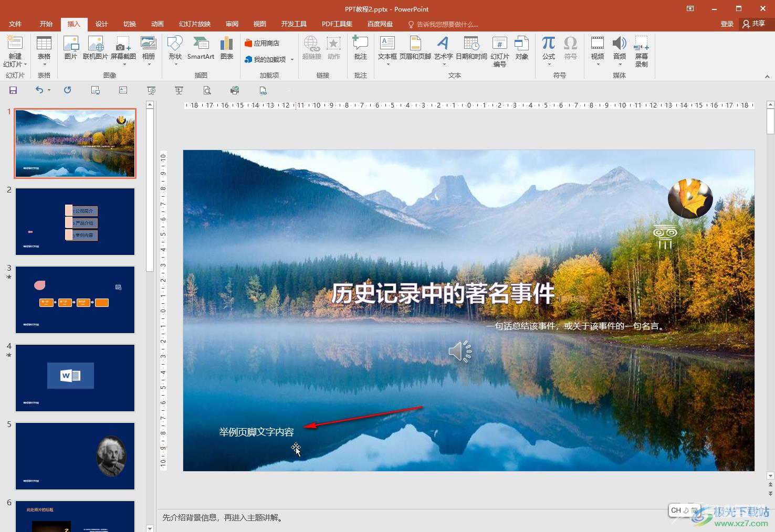Open the 新建幻灯片 dropdown

tap(15, 61)
